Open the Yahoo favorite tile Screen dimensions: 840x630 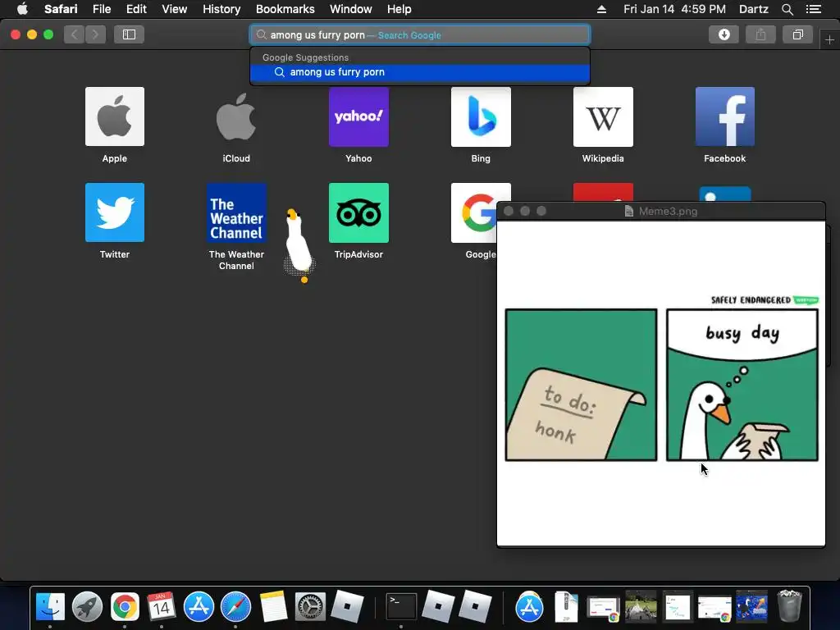tap(358, 116)
